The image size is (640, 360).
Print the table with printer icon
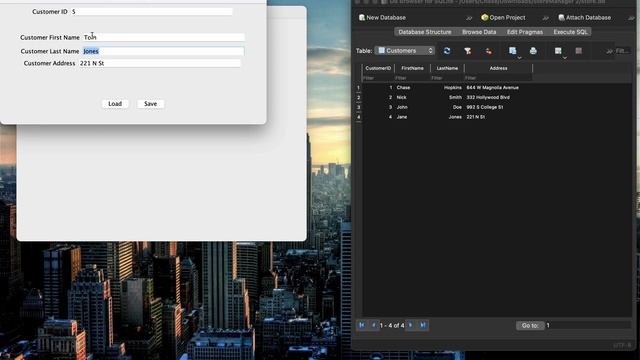533,51
